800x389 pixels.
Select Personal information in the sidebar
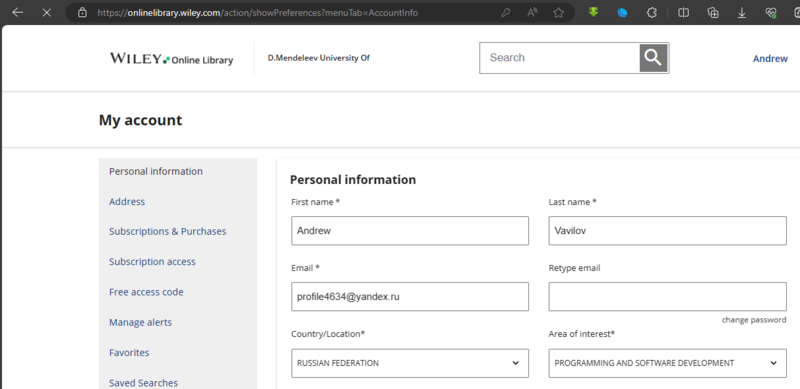coord(156,172)
